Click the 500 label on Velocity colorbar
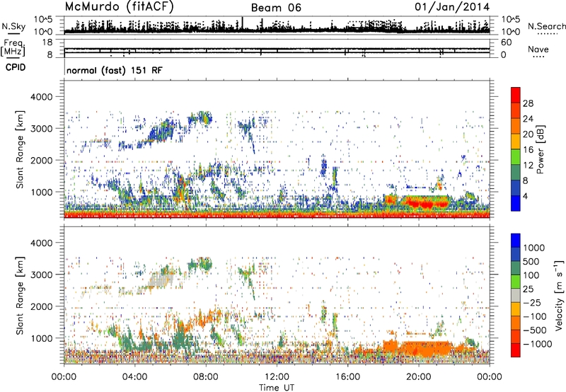This screenshot has height=392, width=566. (531, 261)
